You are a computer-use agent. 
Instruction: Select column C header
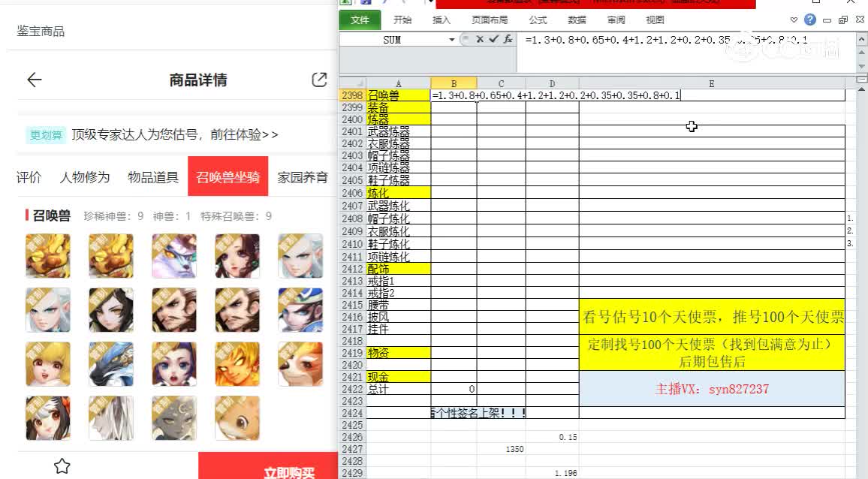[501, 83]
